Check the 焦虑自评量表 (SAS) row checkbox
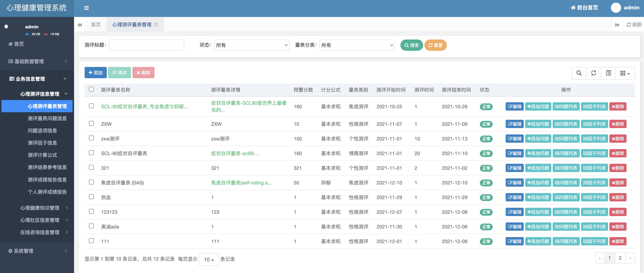The image size is (644, 273). click(x=92, y=182)
